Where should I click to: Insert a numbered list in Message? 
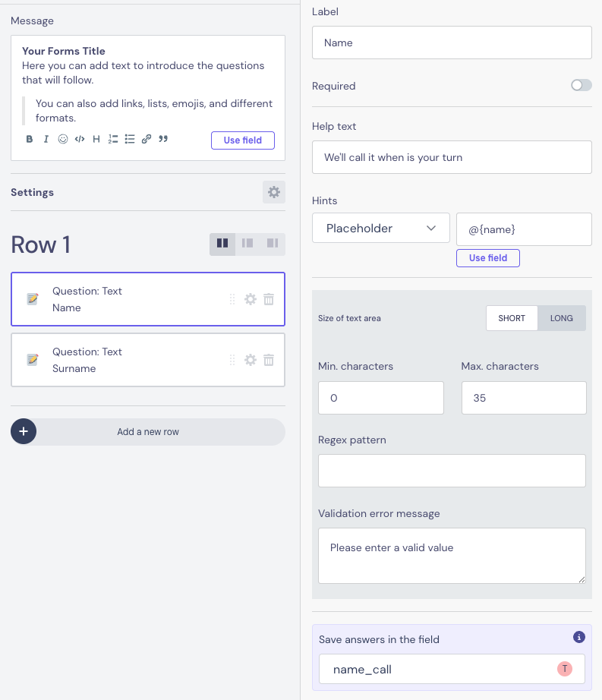[x=113, y=139]
